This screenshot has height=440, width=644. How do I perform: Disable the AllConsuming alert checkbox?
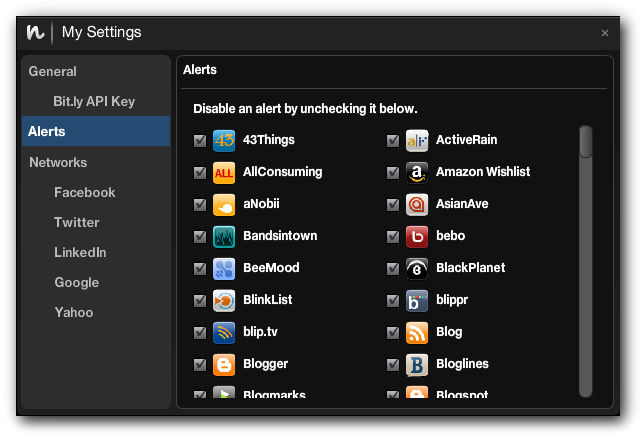click(x=200, y=173)
